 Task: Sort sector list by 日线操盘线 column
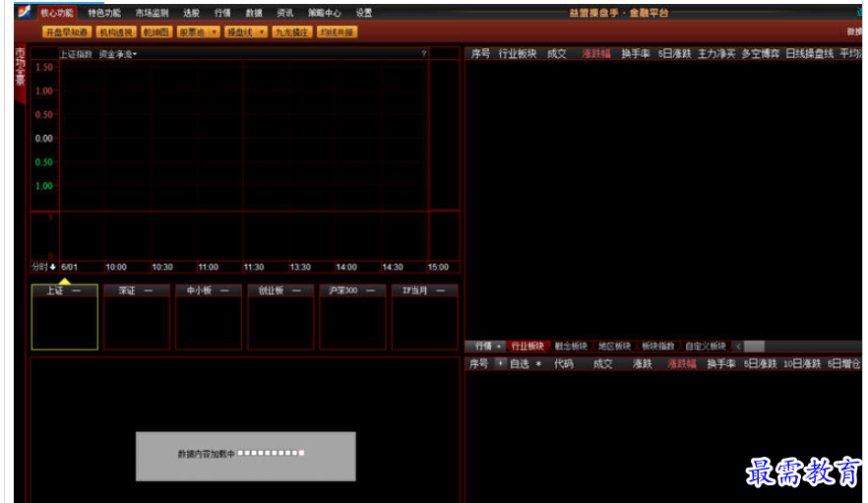coord(809,54)
